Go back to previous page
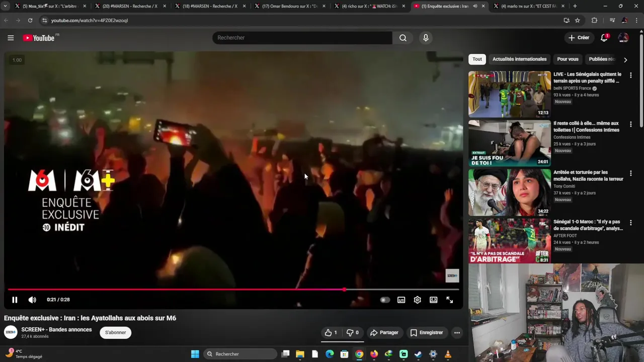The width and height of the screenshot is (644, 362). click(x=6, y=20)
